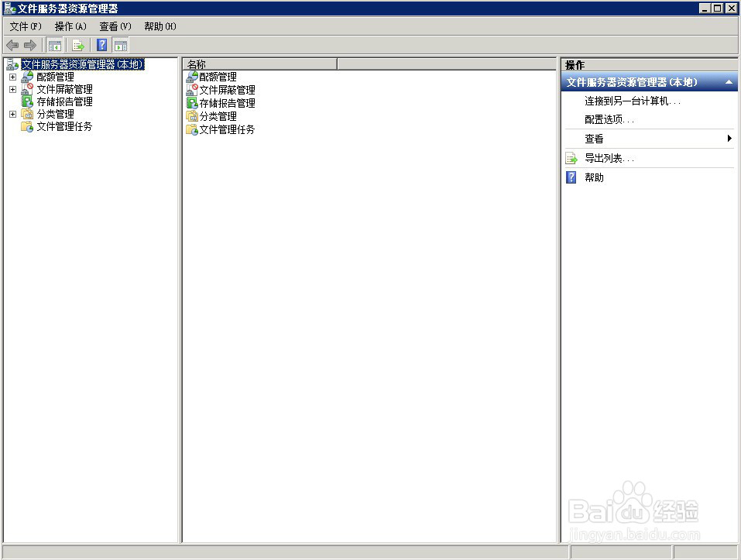Maximize the window
Viewport: 741px width, 560px height.
coord(717,8)
